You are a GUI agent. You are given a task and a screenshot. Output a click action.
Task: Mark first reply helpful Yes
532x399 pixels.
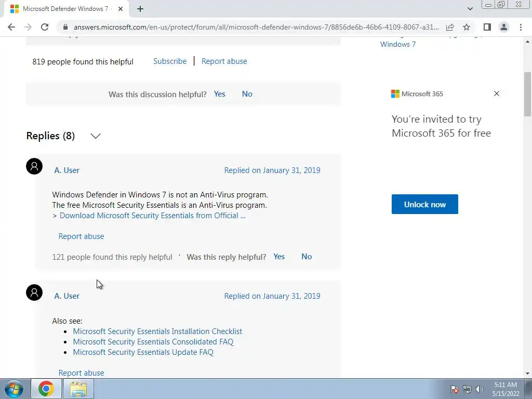[x=279, y=257]
